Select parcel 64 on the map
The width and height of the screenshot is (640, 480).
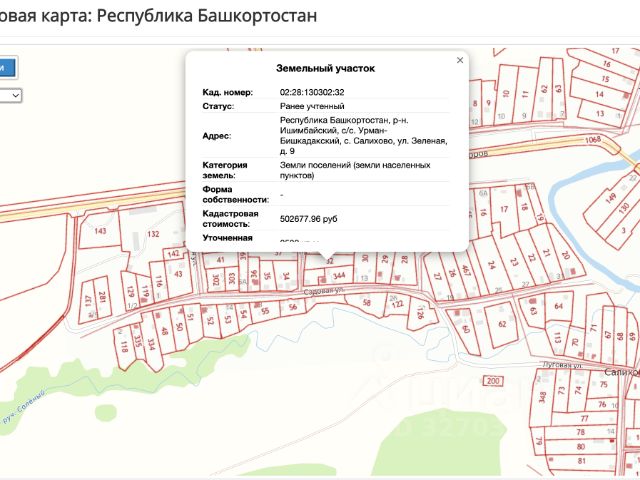[x=558, y=306]
